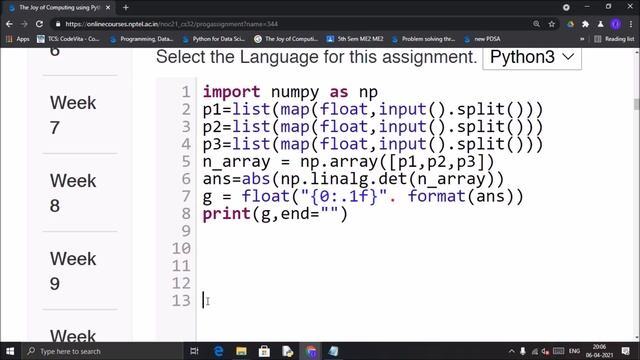Image resolution: width=640 pixels, height=360 pixels.
Task: Open the Chrome profile avatar
Action: 616,24
